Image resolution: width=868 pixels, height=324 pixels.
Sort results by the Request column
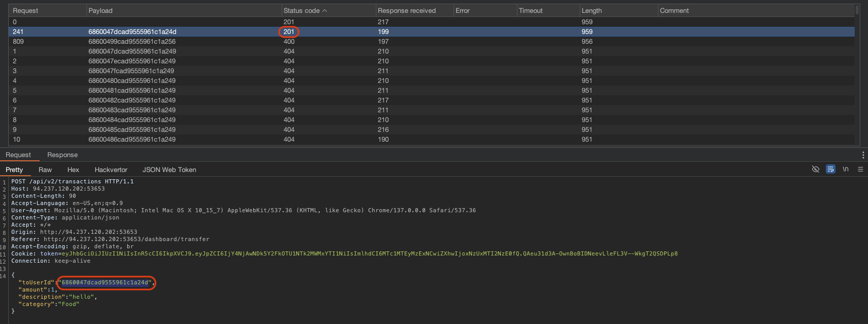[x=47, y=10]
